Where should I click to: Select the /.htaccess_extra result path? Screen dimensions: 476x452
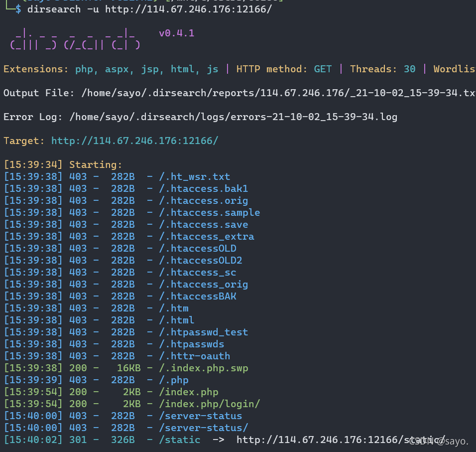(207, 237)
